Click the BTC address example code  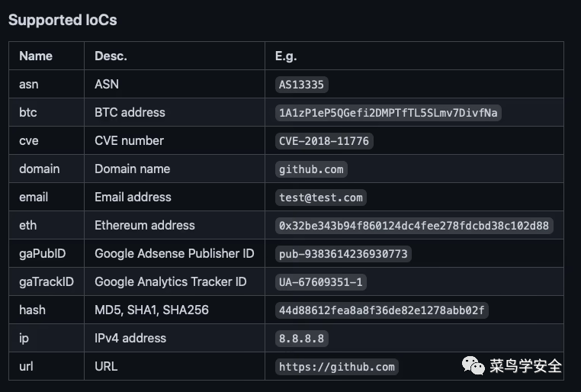click(x=388, y=113)
